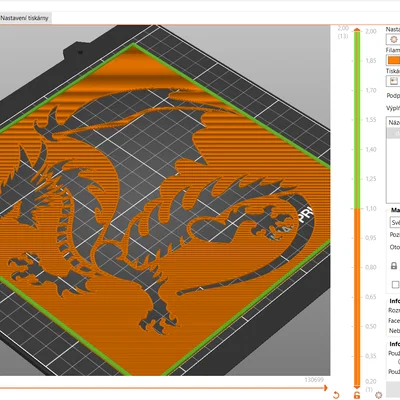The width and height of the screenshot is (400, 400).
Task: Open the Nastavení tiskárny tab
Action: [x=24, y=18]
